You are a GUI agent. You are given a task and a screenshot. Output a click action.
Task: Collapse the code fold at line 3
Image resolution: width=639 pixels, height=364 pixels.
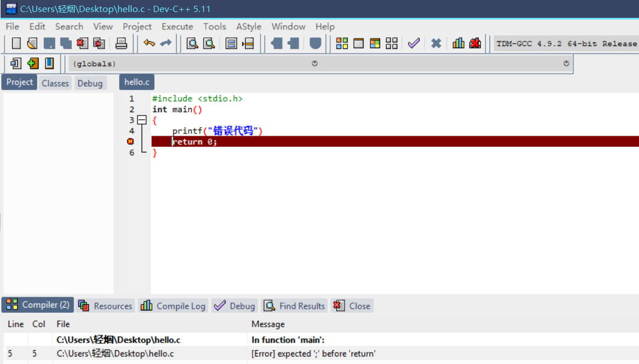(x=141, y=120)
